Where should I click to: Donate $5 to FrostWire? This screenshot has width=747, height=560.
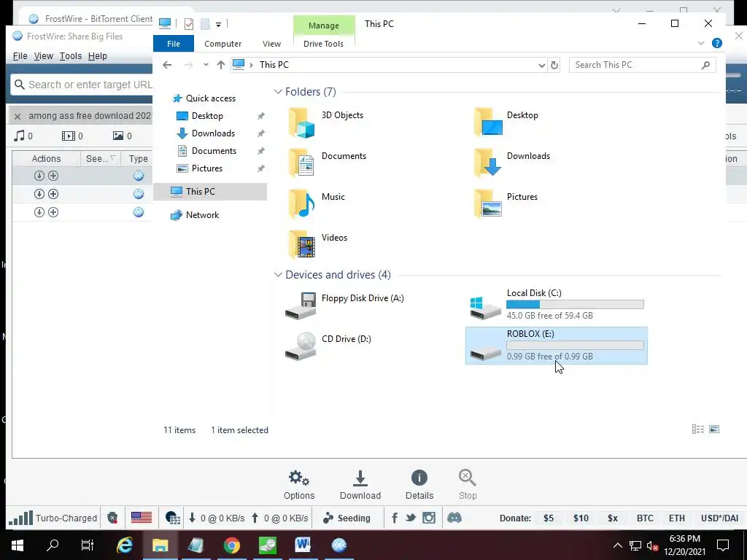click(549, 518)
